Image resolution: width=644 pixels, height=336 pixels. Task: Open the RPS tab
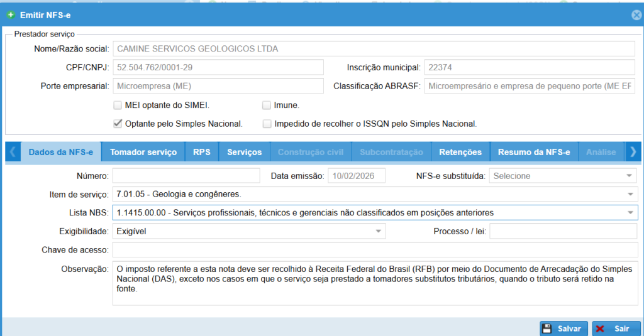click(x=201, y=152)
